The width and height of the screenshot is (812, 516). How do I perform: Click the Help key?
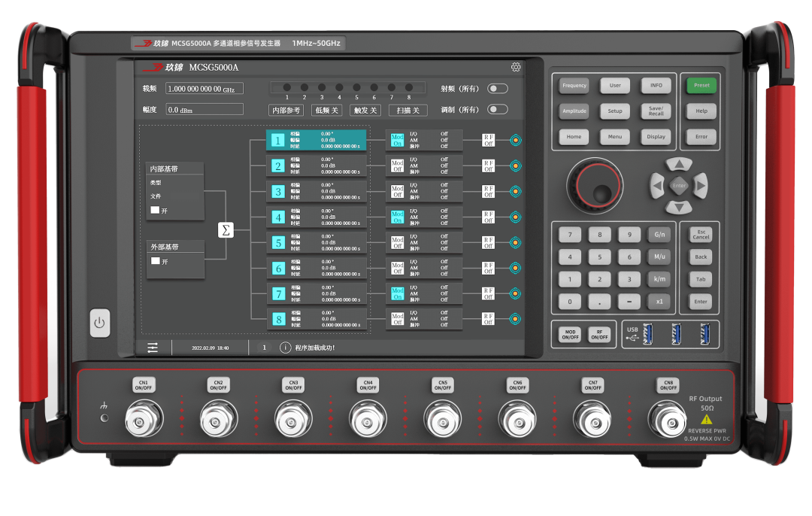[x=701, y=111]
